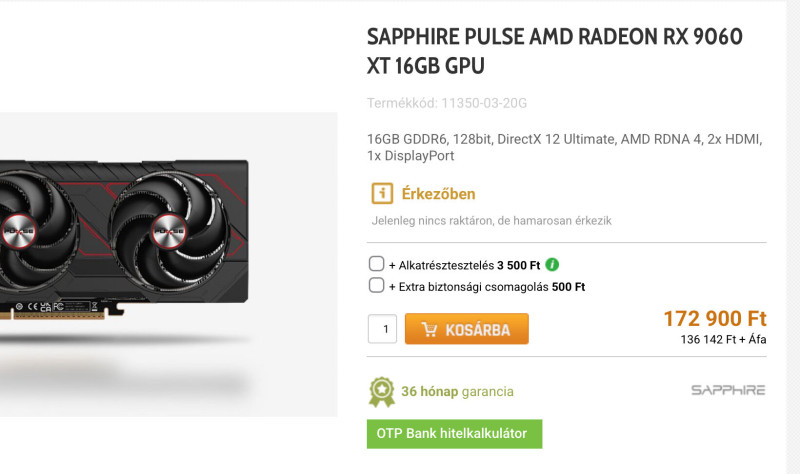Click the SAPPHIRE PULSE RX 9060 XT title
800x474 pixels.
555,51
